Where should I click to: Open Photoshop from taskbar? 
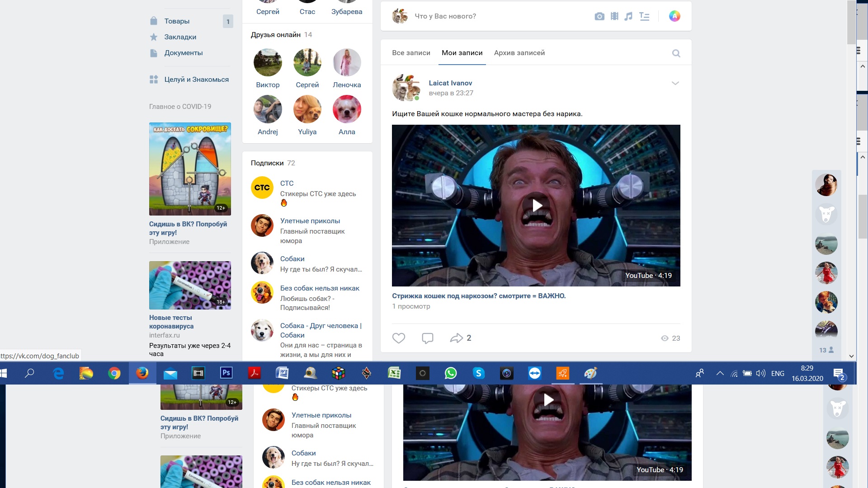pyautogui.click(x=226, y=373)
